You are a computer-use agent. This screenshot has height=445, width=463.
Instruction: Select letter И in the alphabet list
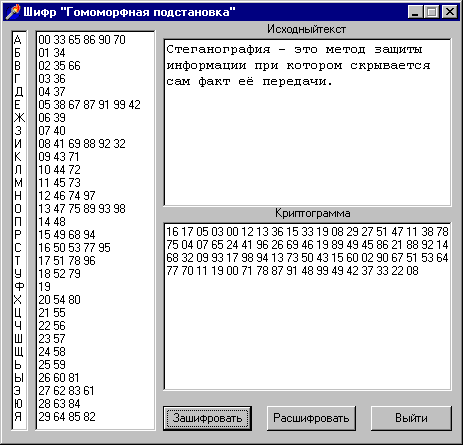18,144
